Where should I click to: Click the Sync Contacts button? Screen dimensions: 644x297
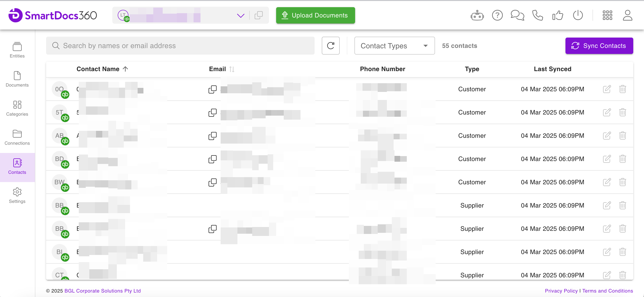pos(599,46)
